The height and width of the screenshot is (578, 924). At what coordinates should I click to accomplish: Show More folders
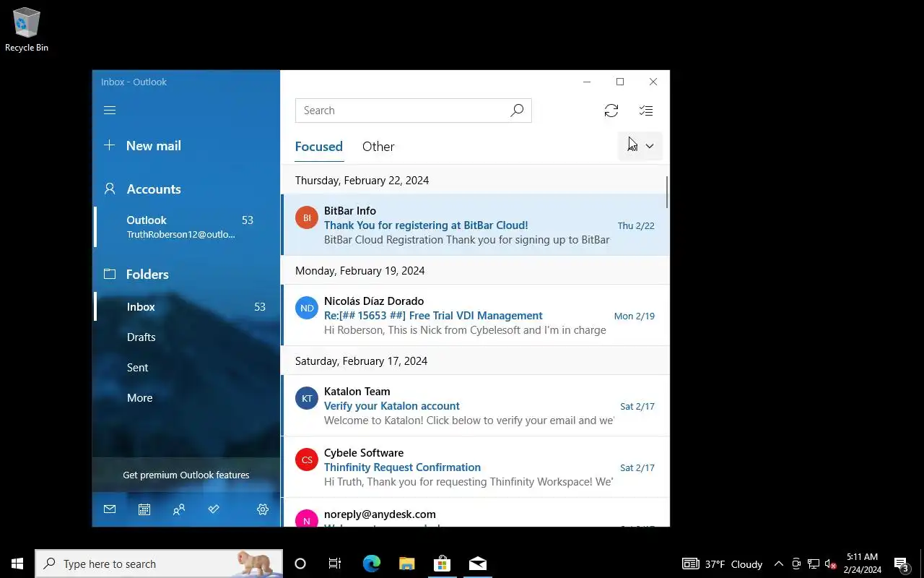[186, 398]
